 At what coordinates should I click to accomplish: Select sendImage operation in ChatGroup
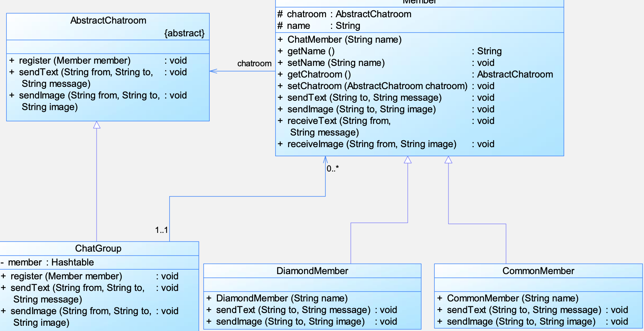click(x=89, y=317)
